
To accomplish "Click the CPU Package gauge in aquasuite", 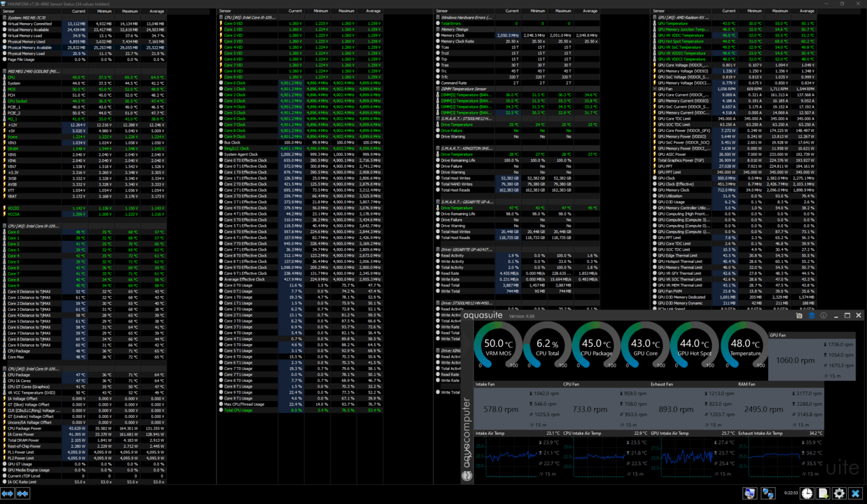I will [596, 345].
